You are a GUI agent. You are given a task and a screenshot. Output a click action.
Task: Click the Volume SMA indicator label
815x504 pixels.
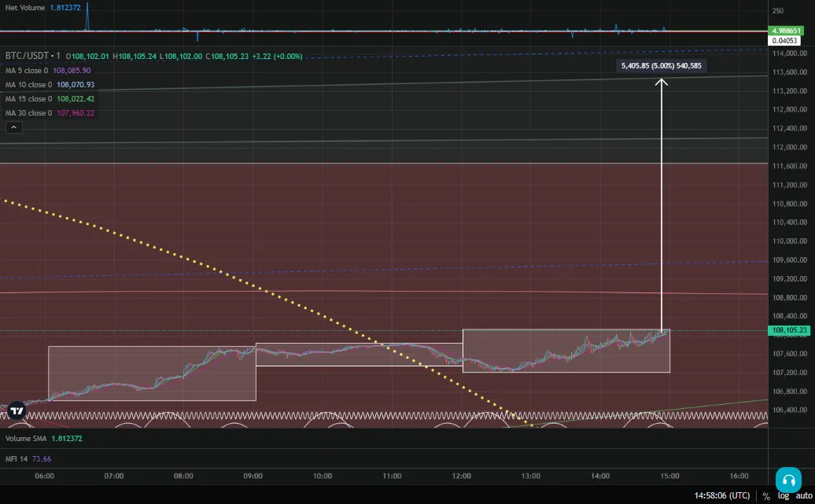coord(26,439)
